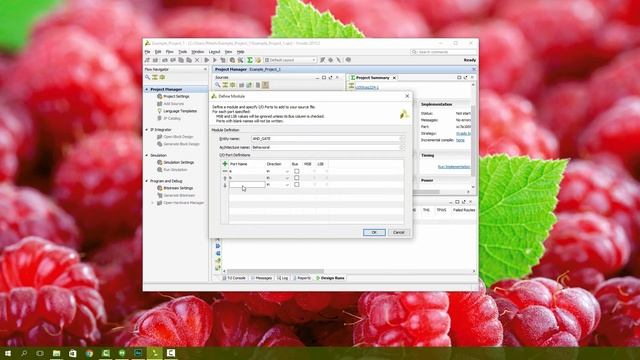Click Cancel in Define Module dialog
The width and height of the screenshot is (640, 360).
click(x=399, y=232)
